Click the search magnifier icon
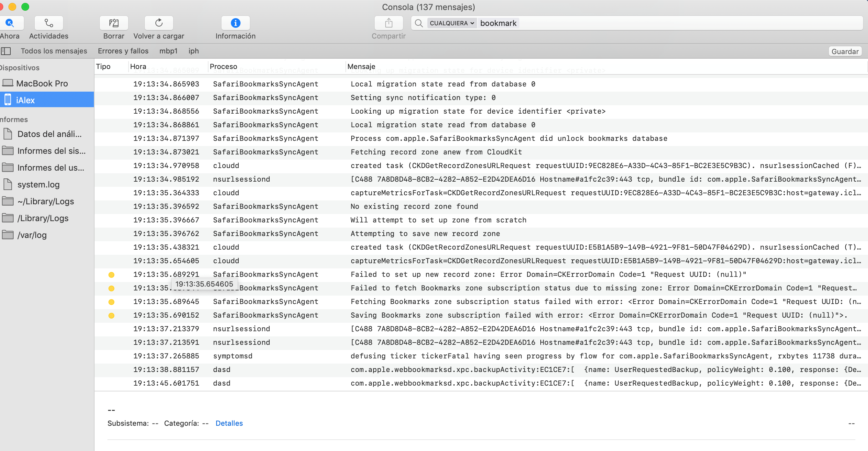 tap(419, 23)
